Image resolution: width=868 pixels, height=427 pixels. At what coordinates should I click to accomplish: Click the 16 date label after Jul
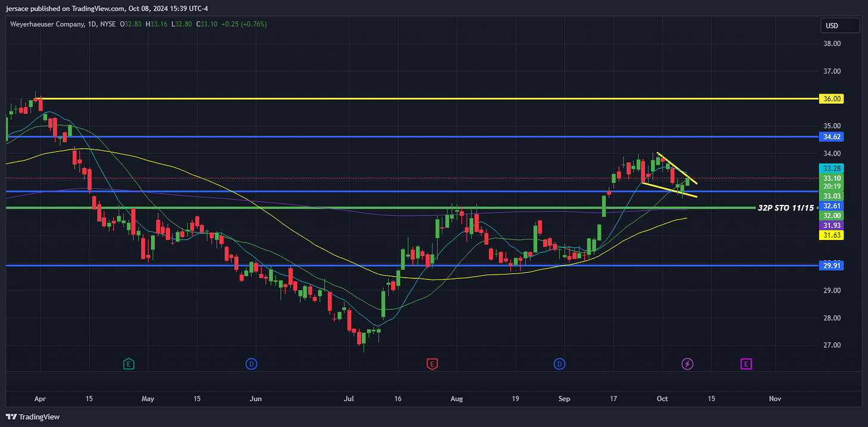click(398, 398)
